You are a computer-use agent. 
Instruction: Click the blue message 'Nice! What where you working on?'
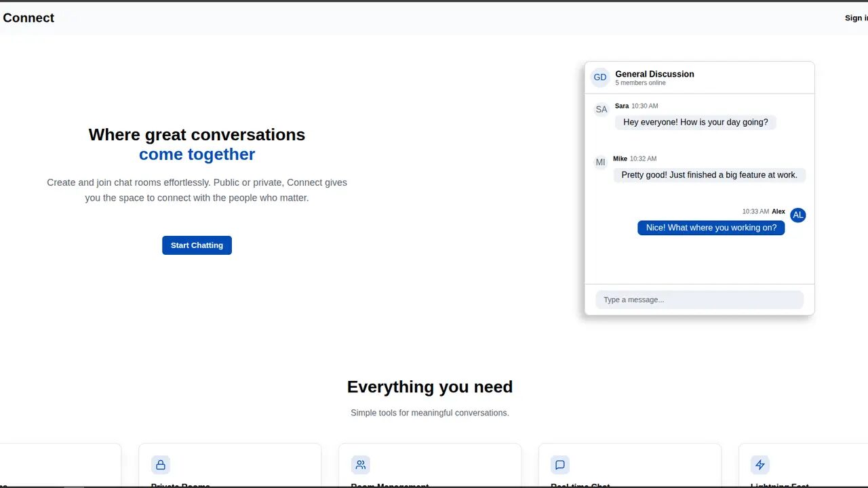tap(711, 228)
